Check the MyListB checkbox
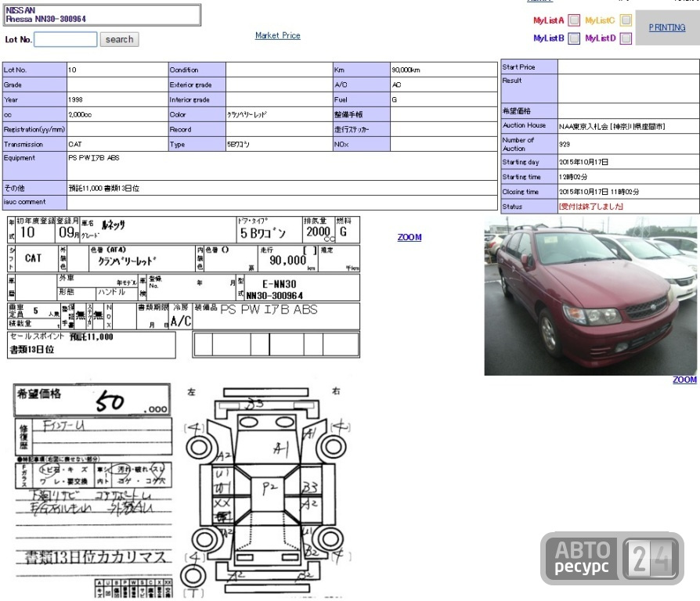This screenshot has width=700, height=601. point(574,38)
